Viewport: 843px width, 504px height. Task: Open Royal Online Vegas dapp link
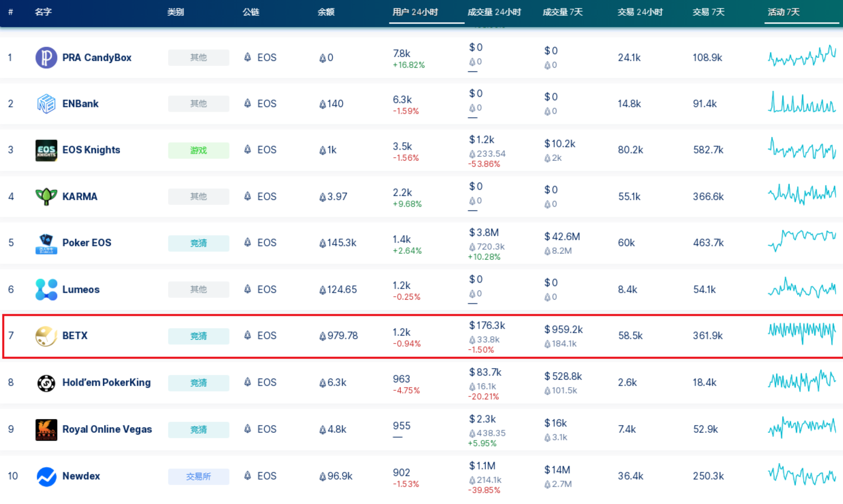tap(107, 429)
